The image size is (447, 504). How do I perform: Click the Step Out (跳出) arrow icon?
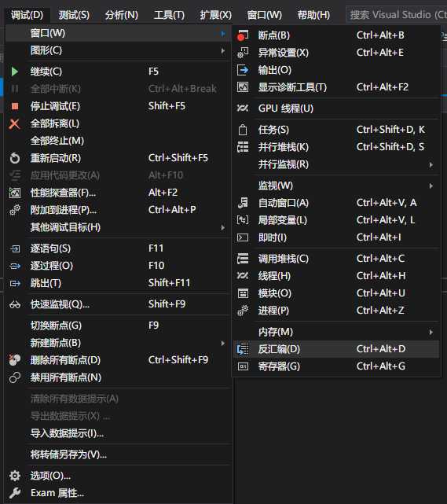[15, 283]
